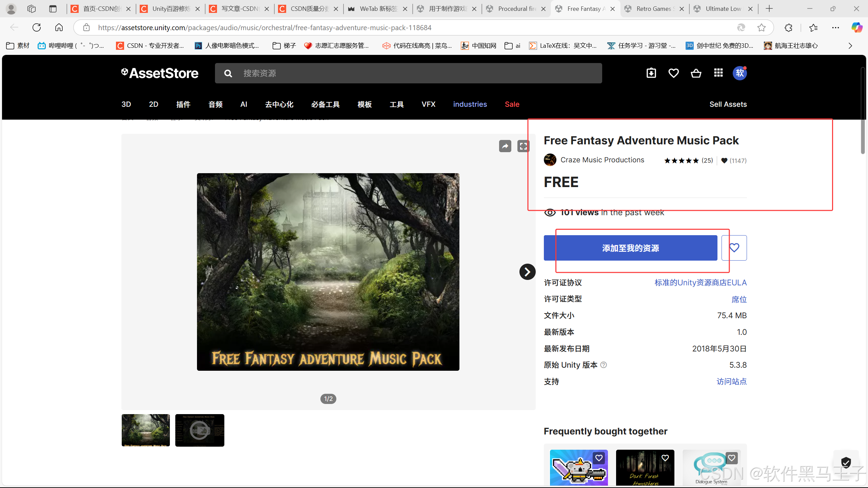Screen dimensions: 868x488
Task: Favorite the Dark Forest Atmospheres item
Action: click(665, 458)
